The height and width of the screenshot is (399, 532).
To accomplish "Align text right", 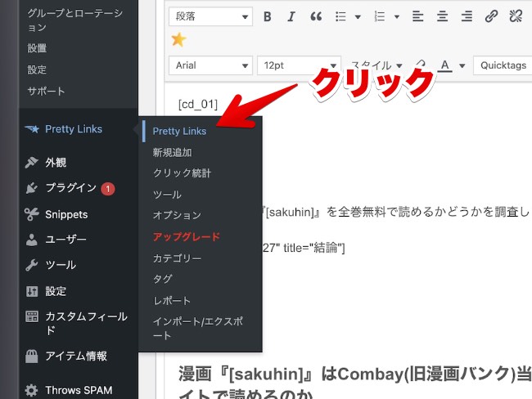I will point(467,16).
